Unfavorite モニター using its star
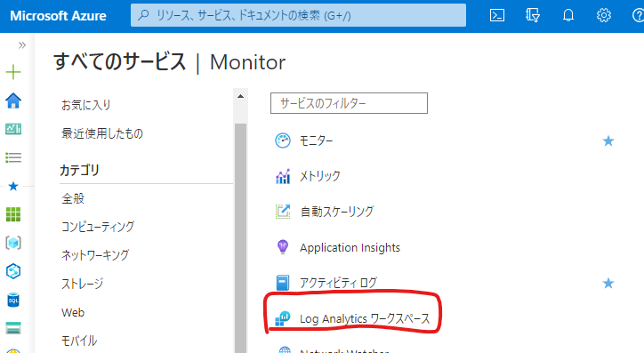This screenshot has height=353, width=644. [608, 141]
